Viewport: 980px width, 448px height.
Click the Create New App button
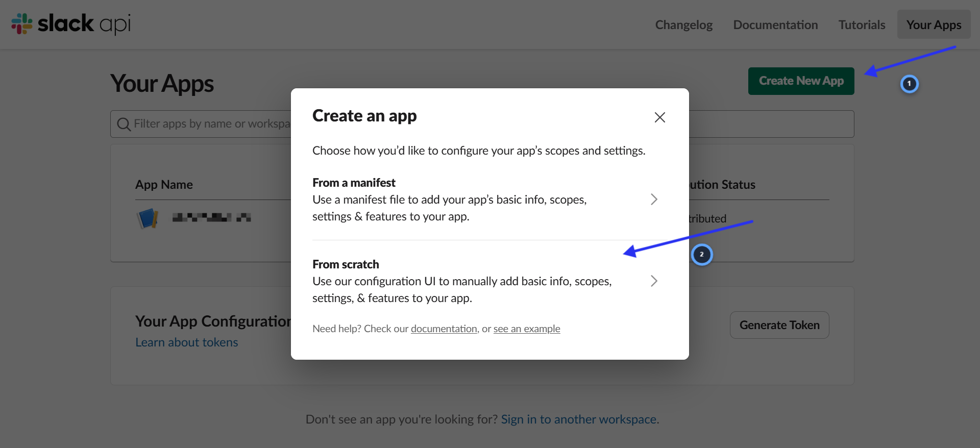pos(801,81)
